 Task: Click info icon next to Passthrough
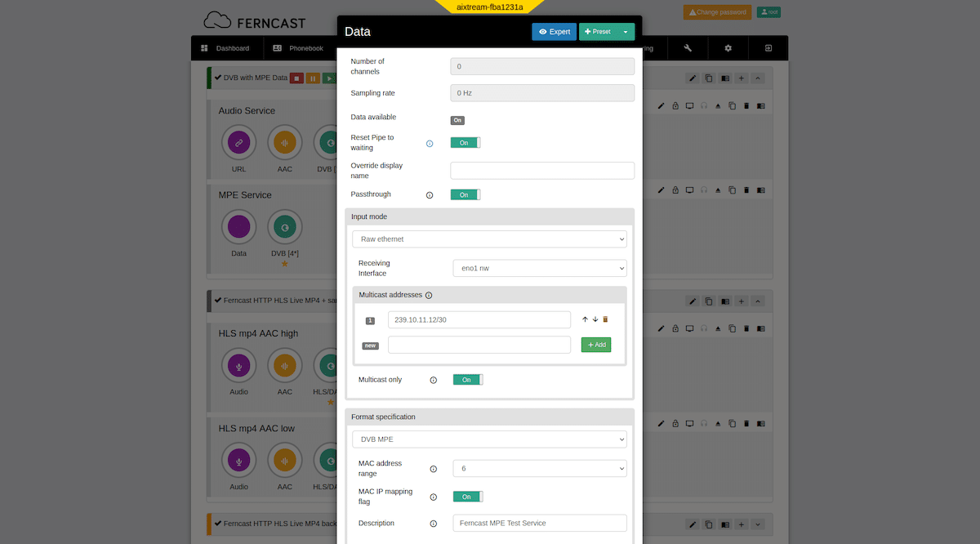[430, 195]
